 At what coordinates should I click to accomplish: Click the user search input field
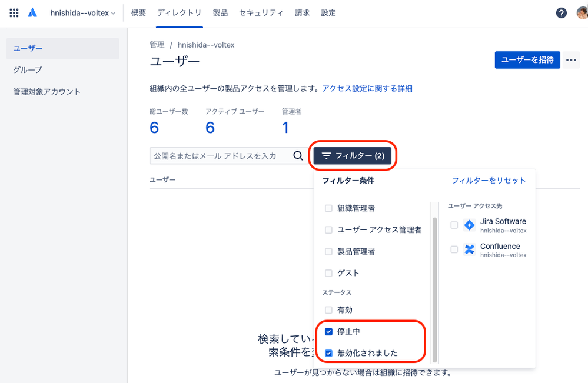pos(224,155)
